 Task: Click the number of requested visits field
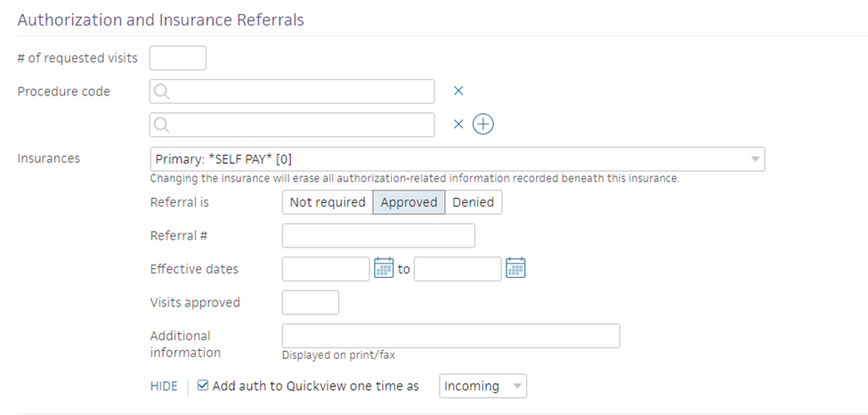[x=178, y=58]
